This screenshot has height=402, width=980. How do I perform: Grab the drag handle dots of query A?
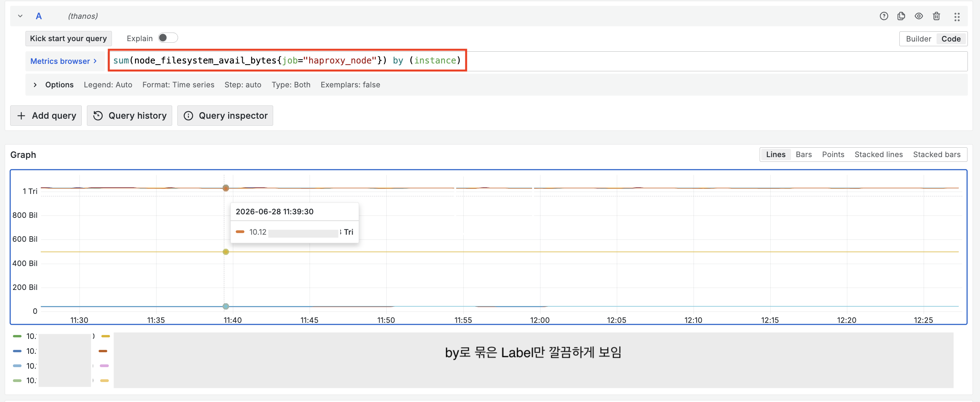(957, 16)
